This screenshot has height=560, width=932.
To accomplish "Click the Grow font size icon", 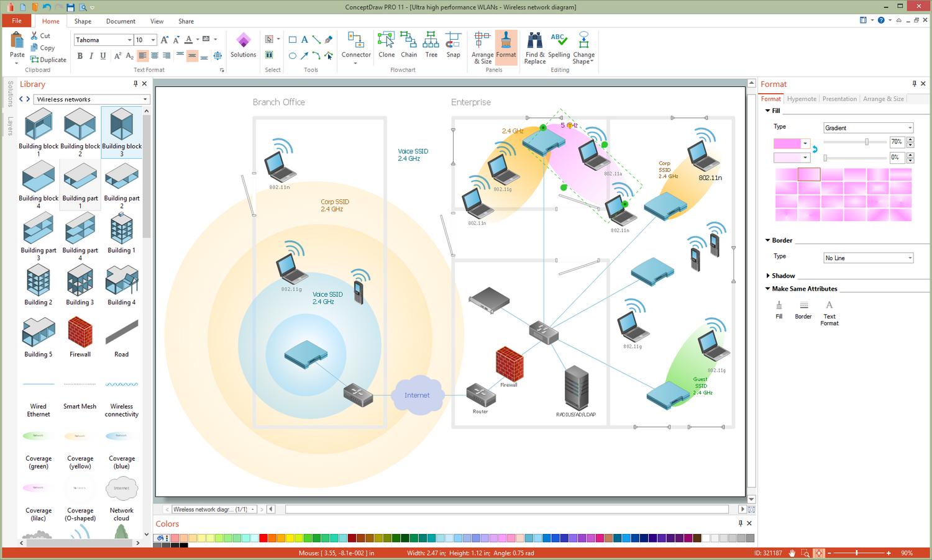I will click(165, 40).
